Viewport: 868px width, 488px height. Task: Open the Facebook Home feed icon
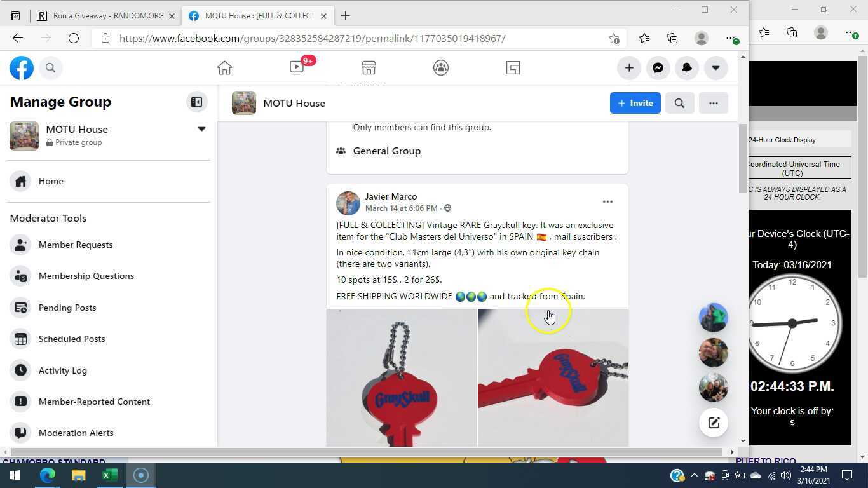224,68
